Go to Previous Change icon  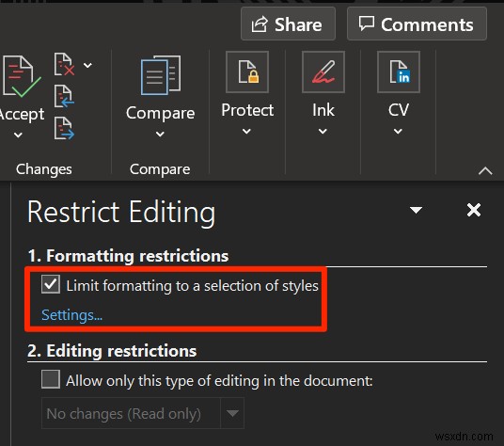[64, 97]
